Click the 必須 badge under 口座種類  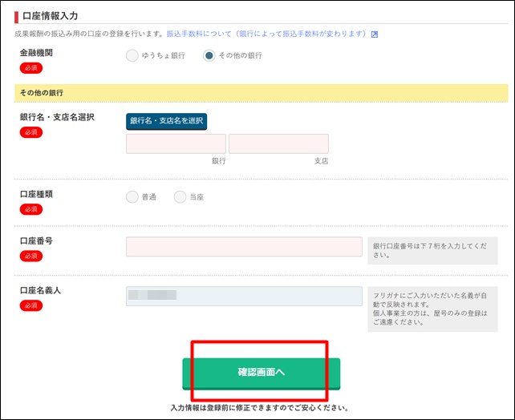31,209
